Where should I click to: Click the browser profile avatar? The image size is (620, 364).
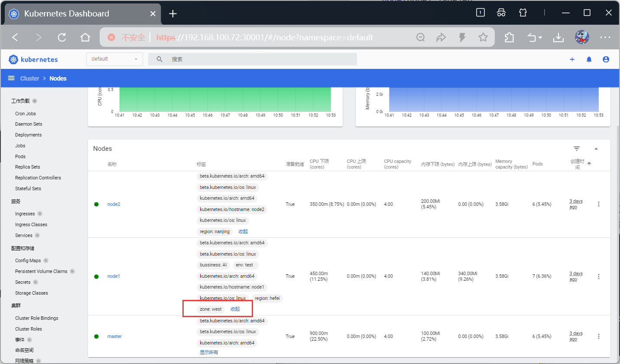(582, 37)
